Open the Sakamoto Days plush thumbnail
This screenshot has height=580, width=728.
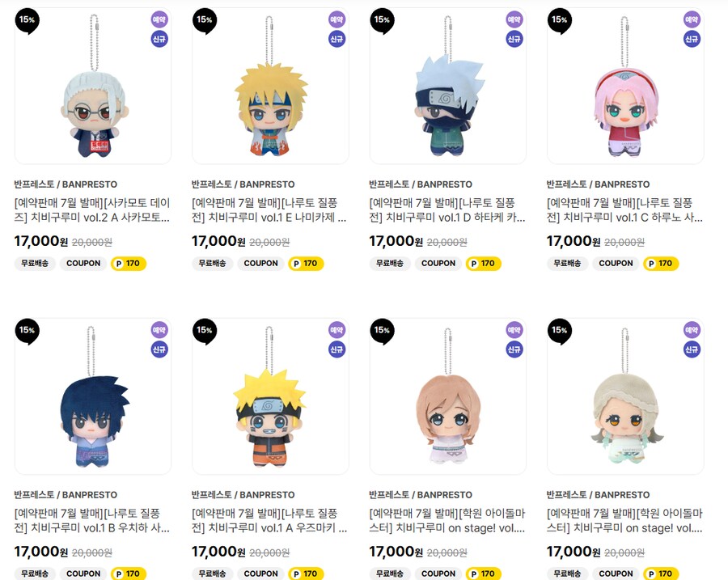click(93, 86)
